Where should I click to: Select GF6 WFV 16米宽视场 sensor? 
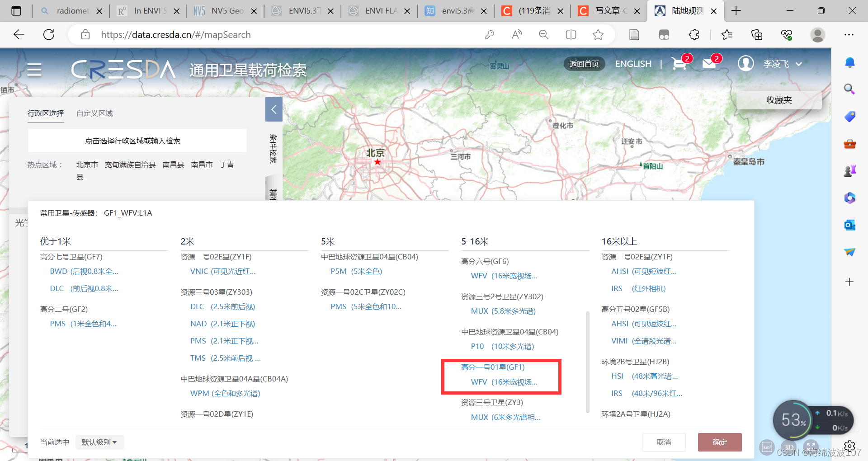pos(504,276)
